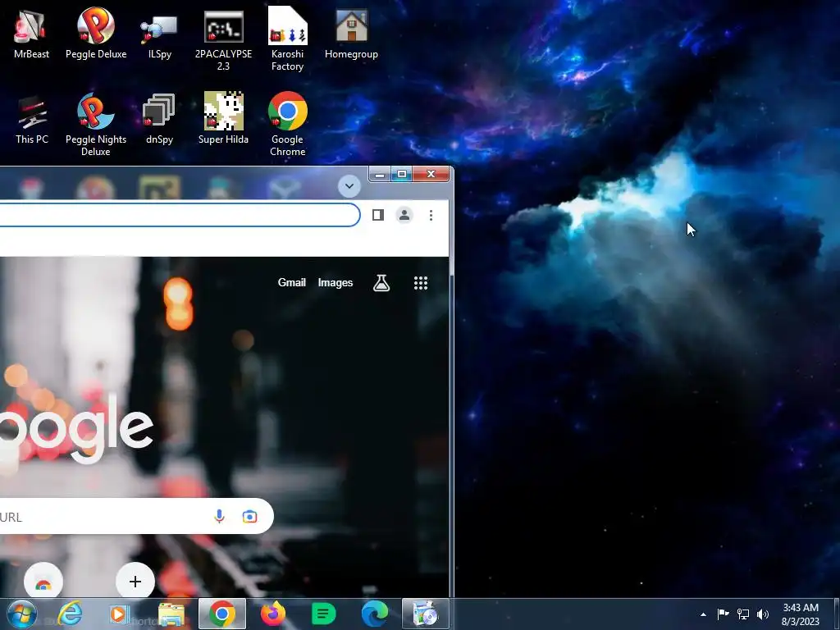
Task: Open the Google apps grid
Action: [421, 283]
